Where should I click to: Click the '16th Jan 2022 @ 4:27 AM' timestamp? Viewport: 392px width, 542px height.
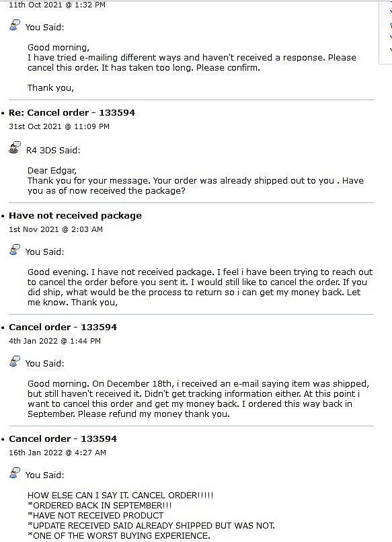pyautogui.click(x=57, y=453)
